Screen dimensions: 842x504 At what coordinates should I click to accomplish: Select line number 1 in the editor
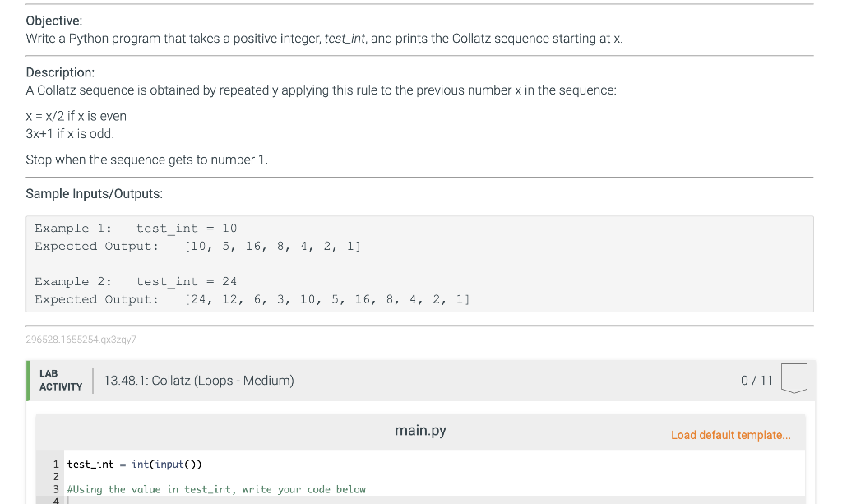[x=55, y=464]
